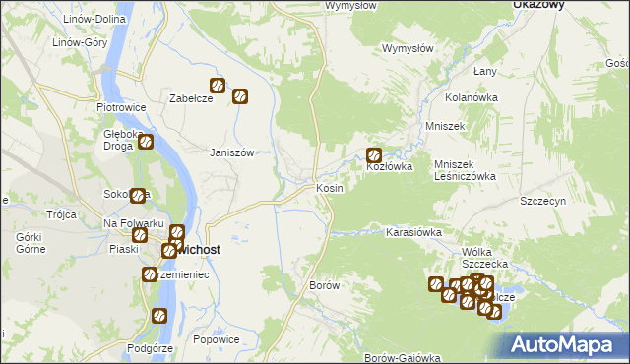Select the Łany label

pyautogui.click(x=485, y=72)
